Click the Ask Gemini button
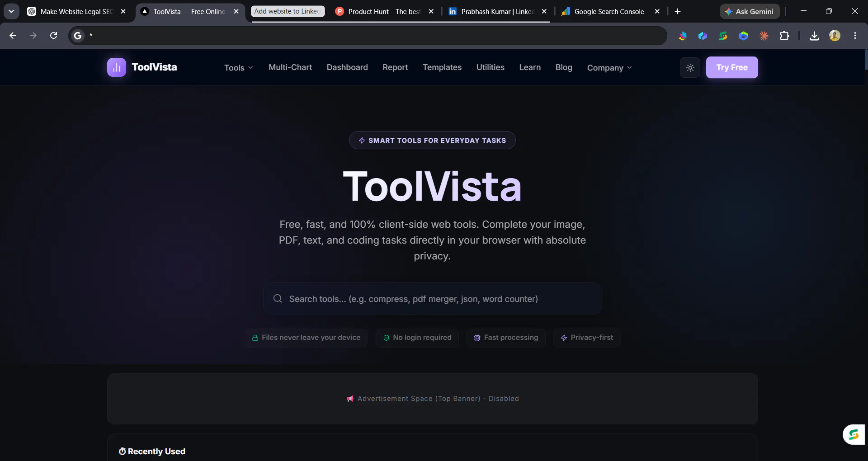Viewport: 868px width, 461px height. coord(750,11)
